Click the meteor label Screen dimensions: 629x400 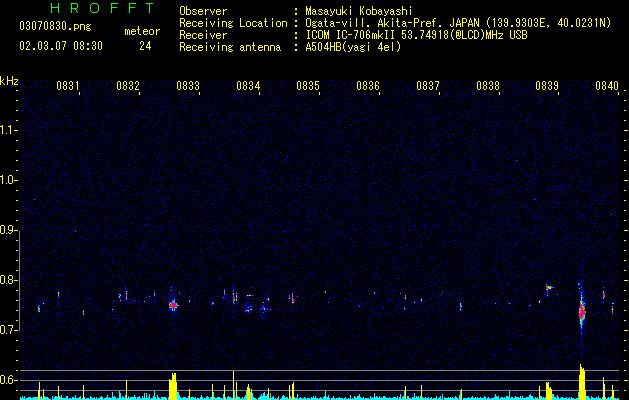click(142, 31)
